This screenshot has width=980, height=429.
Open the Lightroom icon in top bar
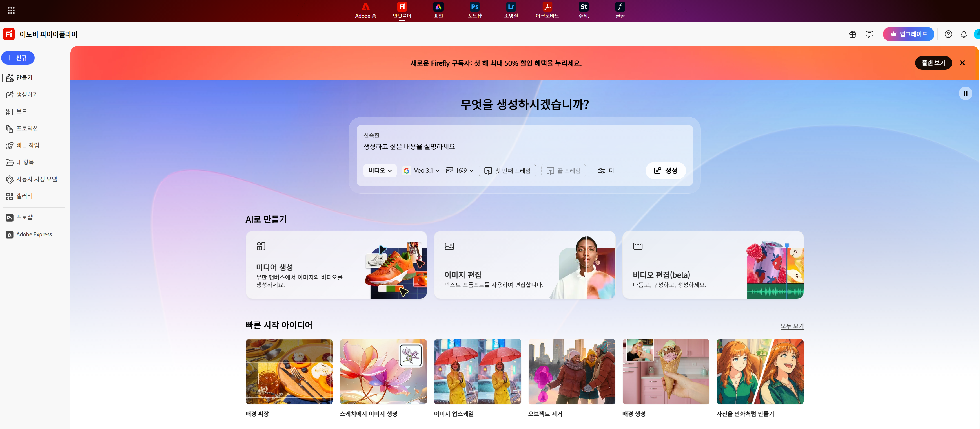(511, 7)
